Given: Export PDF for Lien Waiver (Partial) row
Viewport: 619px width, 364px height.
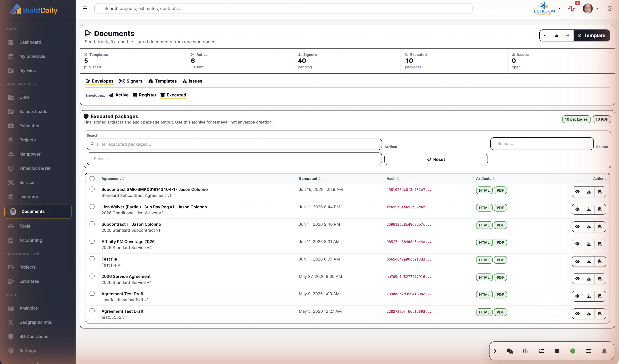Looking at the screenshot, I should pyautogui.click(x=600, y=209).
